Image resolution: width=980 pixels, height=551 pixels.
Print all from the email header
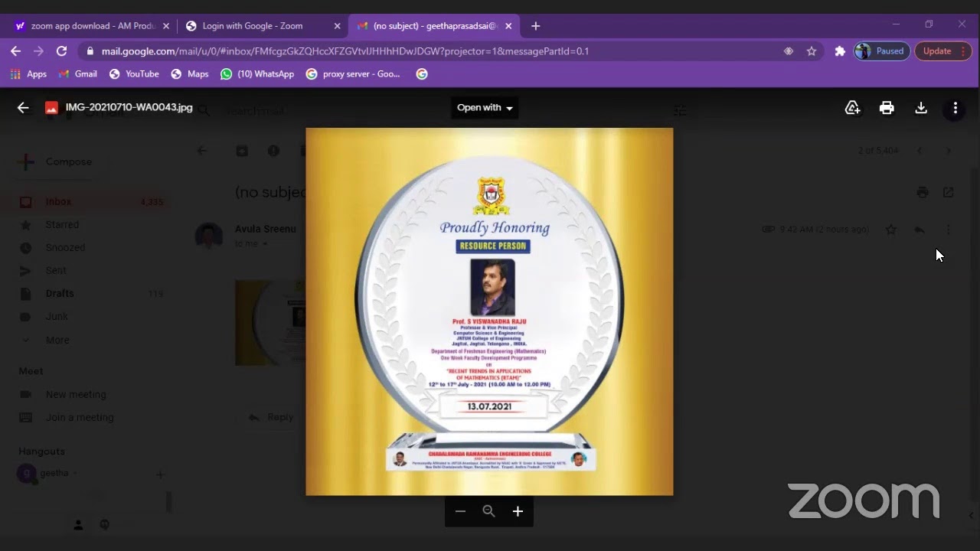tap(923, 193)
